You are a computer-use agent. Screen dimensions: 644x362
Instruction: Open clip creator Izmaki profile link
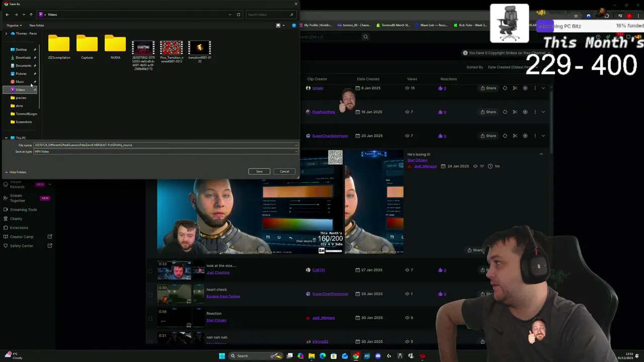317,88
